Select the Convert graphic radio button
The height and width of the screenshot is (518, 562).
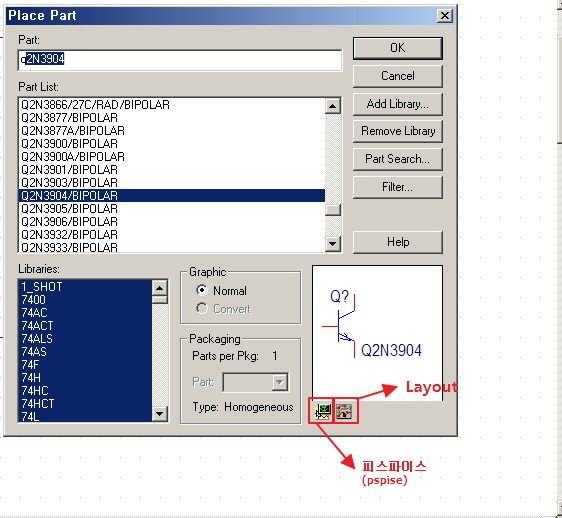pos(202,308)
